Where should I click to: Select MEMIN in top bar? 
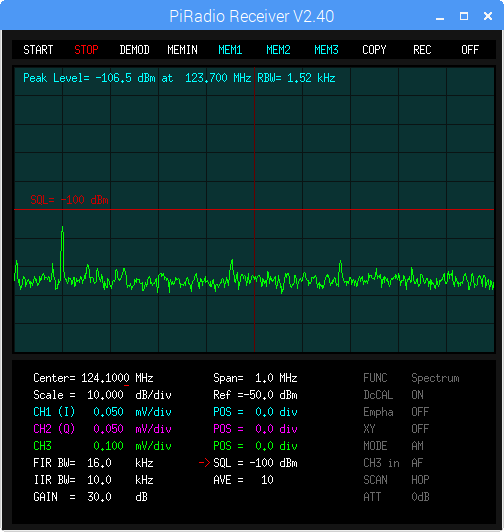183,50
